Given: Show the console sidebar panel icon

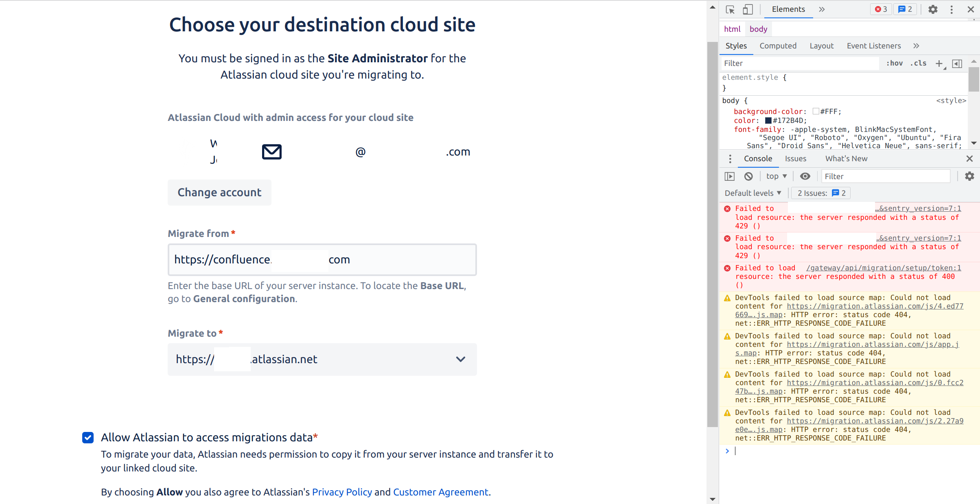Looking at the screenshot, I should pyautogui.click(x=730, y=176).
